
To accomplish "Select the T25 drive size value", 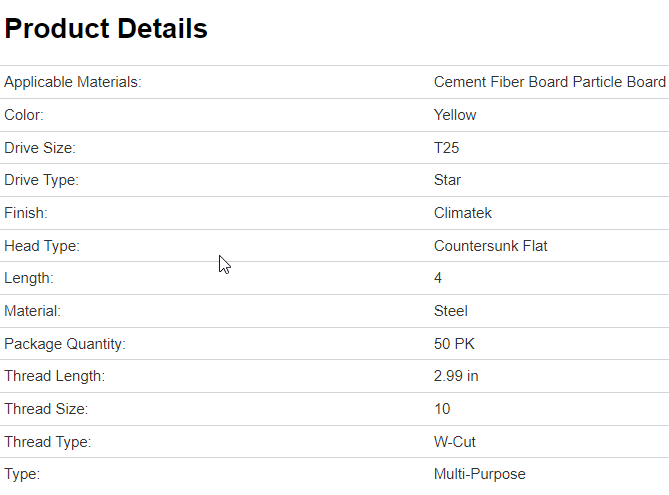I will coord(447,148).
